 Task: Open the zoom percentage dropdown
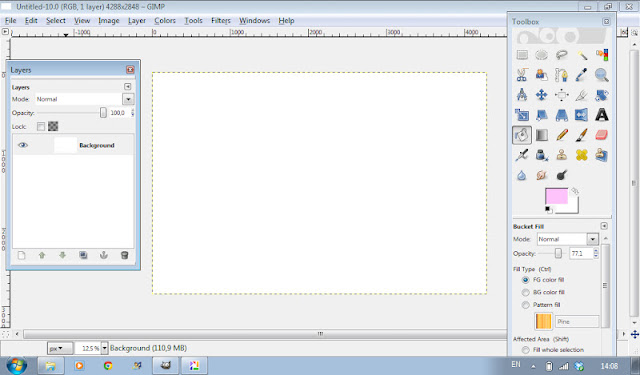(104, 348)
